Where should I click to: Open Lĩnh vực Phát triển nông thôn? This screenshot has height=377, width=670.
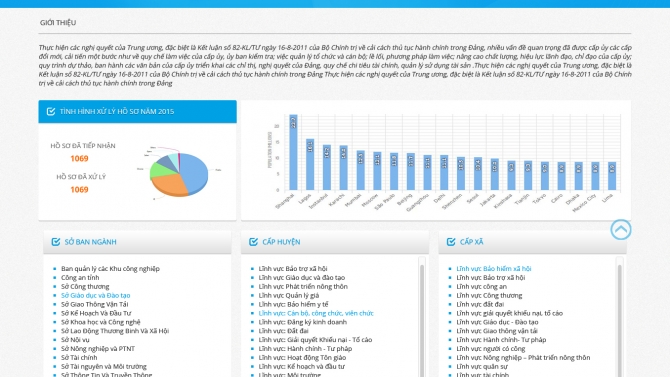pos(303,287)
